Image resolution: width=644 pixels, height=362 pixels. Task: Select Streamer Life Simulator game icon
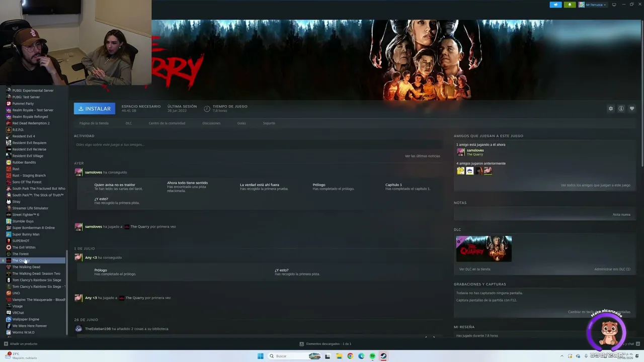coord(9,208)
